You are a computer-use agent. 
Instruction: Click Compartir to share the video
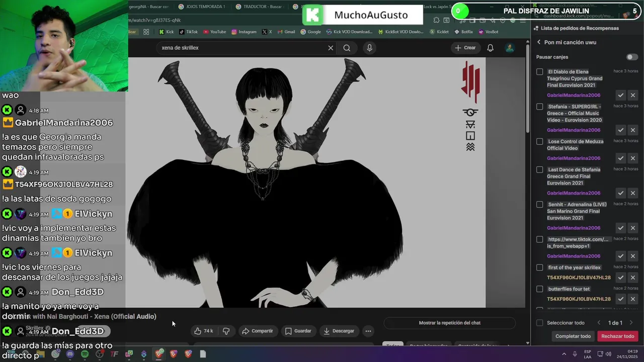(x=258, y=331)
